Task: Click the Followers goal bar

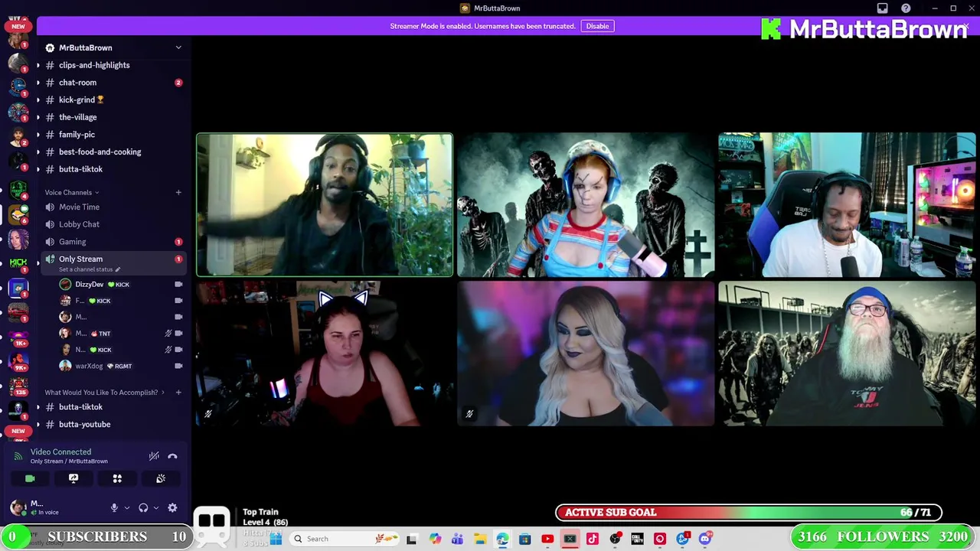Action: pyautogui.click(x=884, y=537)
